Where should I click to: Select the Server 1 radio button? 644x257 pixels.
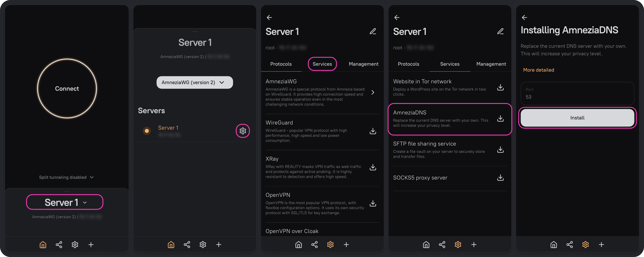[x=147, y=131]
